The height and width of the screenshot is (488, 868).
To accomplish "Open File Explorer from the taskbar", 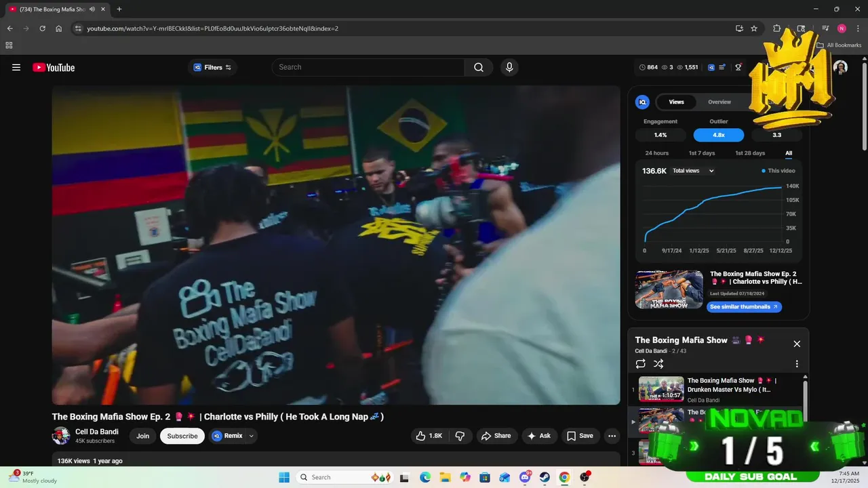I will [x=445, y=477].
